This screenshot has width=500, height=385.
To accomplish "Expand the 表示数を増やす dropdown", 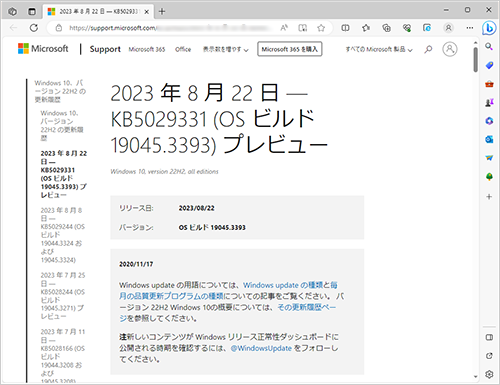I will pos(226,49).
